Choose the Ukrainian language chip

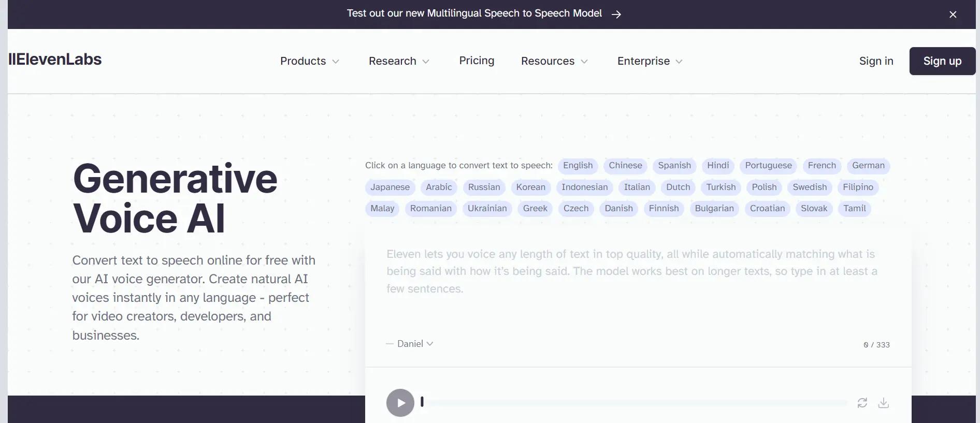pos(487,209)
